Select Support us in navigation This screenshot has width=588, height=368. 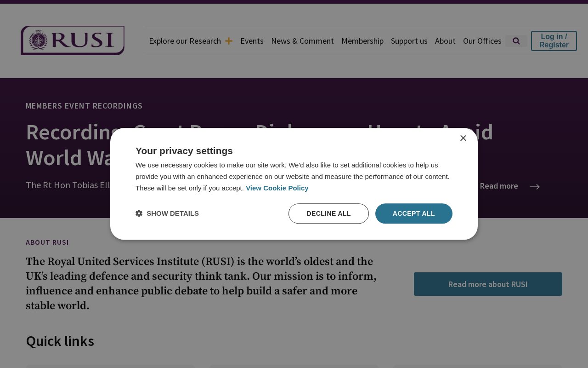coord(409,41)
